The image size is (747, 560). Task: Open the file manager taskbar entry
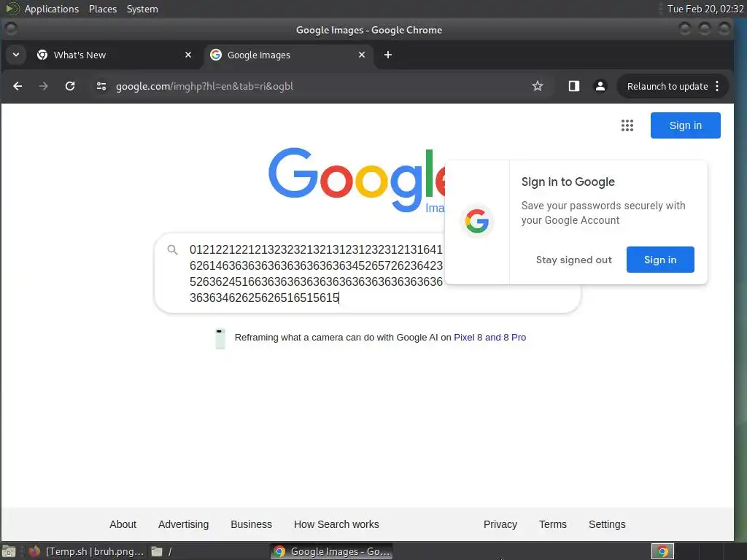[162, 551]
